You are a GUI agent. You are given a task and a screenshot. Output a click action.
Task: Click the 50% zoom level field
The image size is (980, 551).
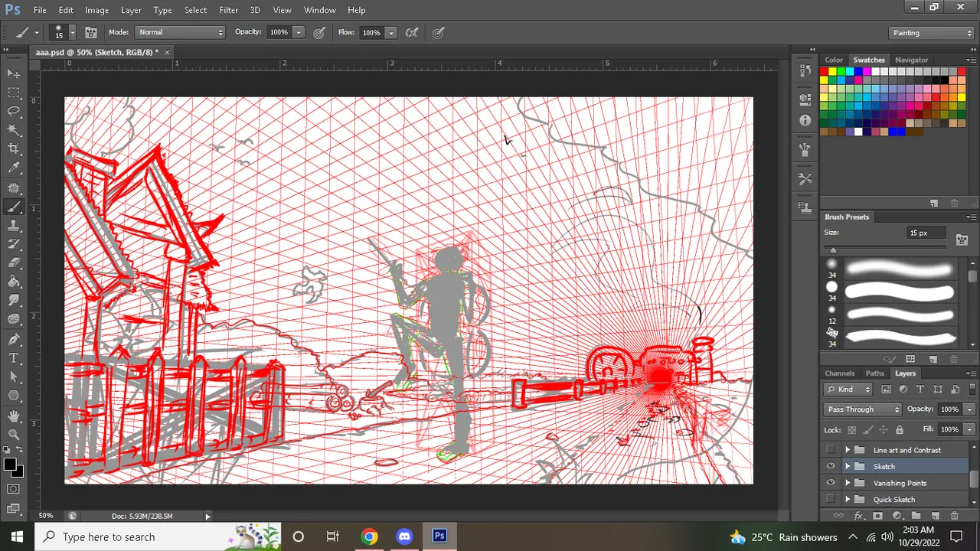(x=46, y=516)
